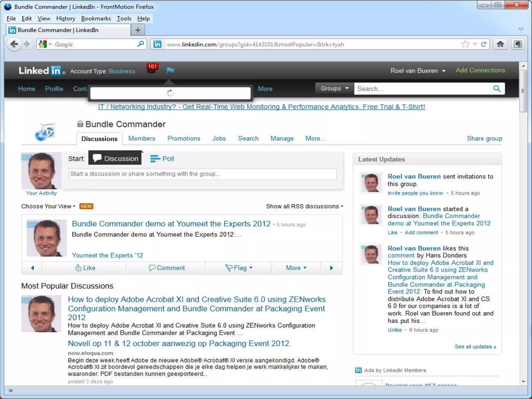The image size is (532, 399).
Task: Close the status bar with the x
Action: [11, 390]
